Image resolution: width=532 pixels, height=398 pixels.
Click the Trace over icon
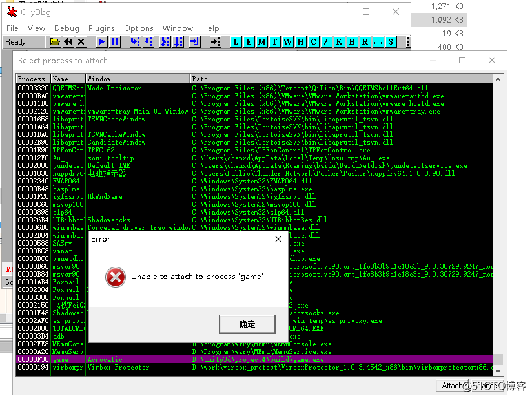tap(178, 42)
